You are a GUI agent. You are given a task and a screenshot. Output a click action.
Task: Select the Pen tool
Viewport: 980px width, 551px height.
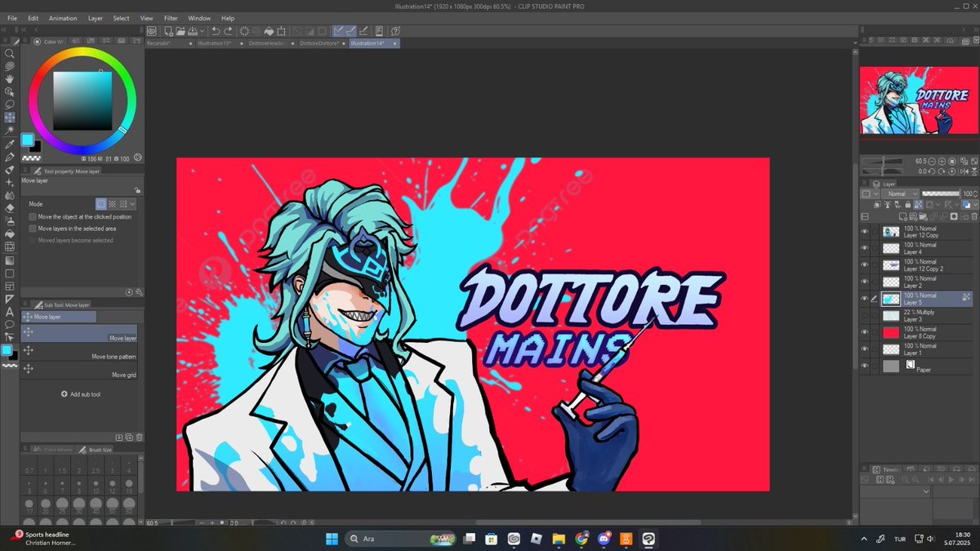pyautogui.click(x=10, y=157)
